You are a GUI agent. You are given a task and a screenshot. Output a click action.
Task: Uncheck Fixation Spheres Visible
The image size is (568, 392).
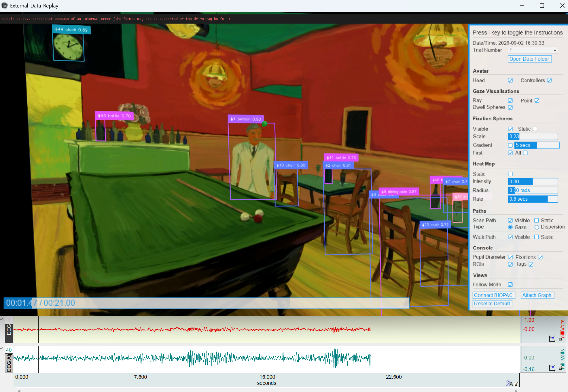pyautogui.click(x=510, y=129)
